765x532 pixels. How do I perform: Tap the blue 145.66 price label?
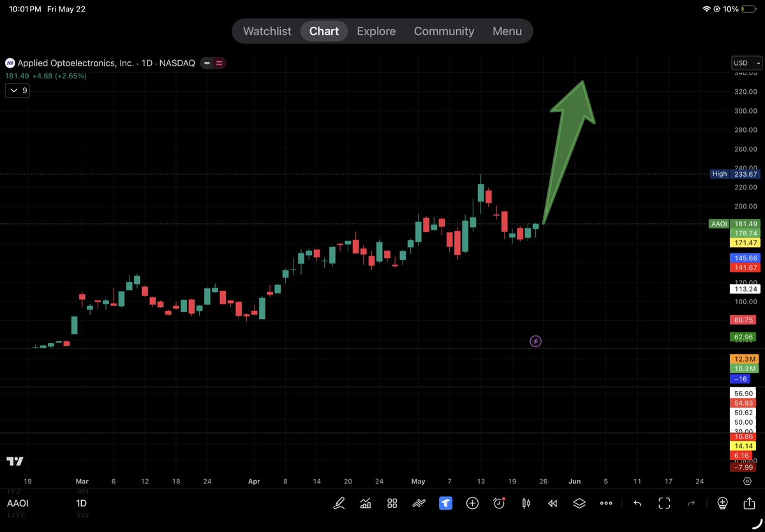[745, 258]
